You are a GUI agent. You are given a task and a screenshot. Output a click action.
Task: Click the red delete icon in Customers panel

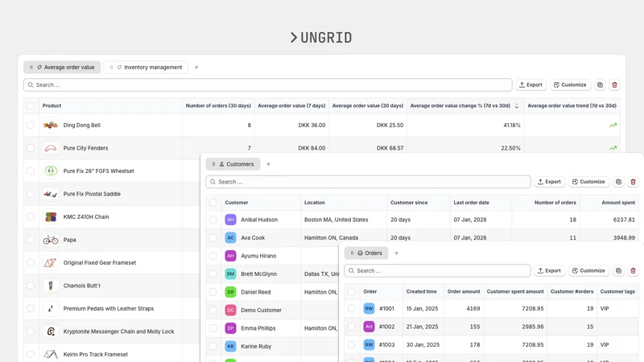(x=633, y=182)
